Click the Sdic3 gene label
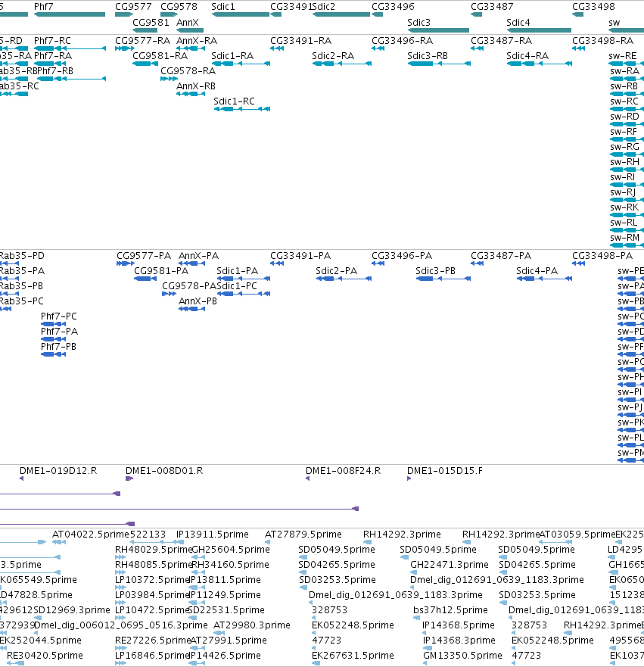 click(x=418, y=23)
